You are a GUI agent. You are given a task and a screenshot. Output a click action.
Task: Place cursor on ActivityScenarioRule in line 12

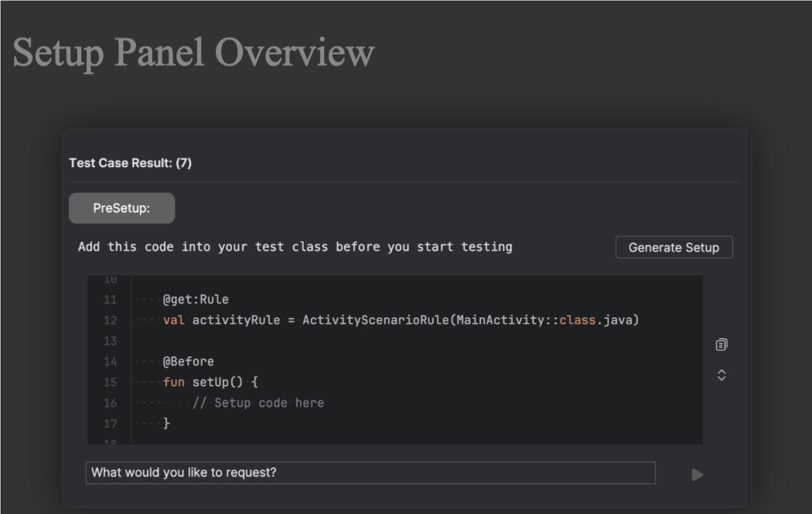376,320
